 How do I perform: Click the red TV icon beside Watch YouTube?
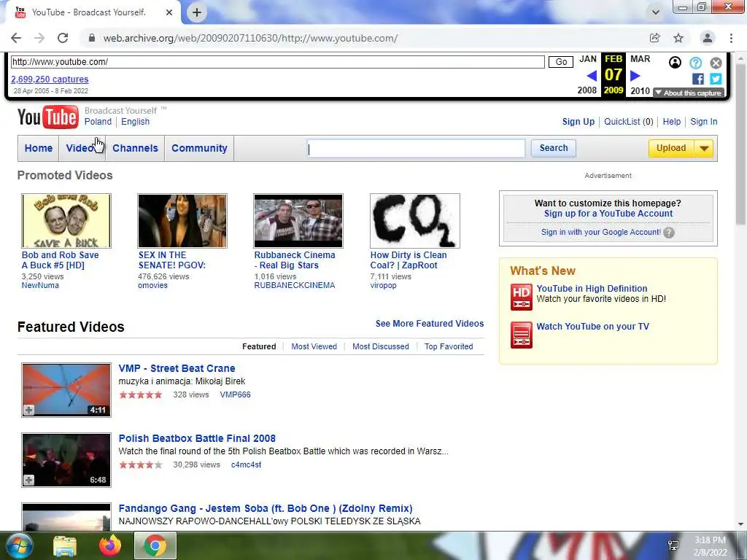click(x=521, y=335)
